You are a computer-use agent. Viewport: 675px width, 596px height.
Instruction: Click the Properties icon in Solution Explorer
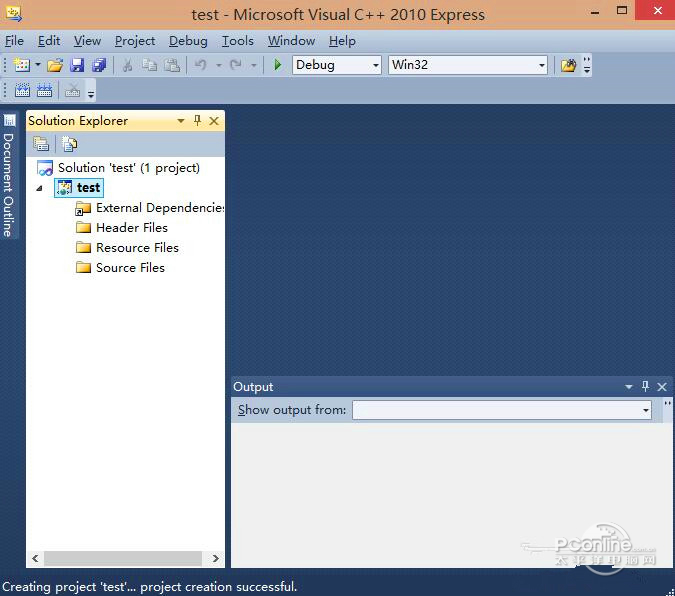[x=41, y=144]
